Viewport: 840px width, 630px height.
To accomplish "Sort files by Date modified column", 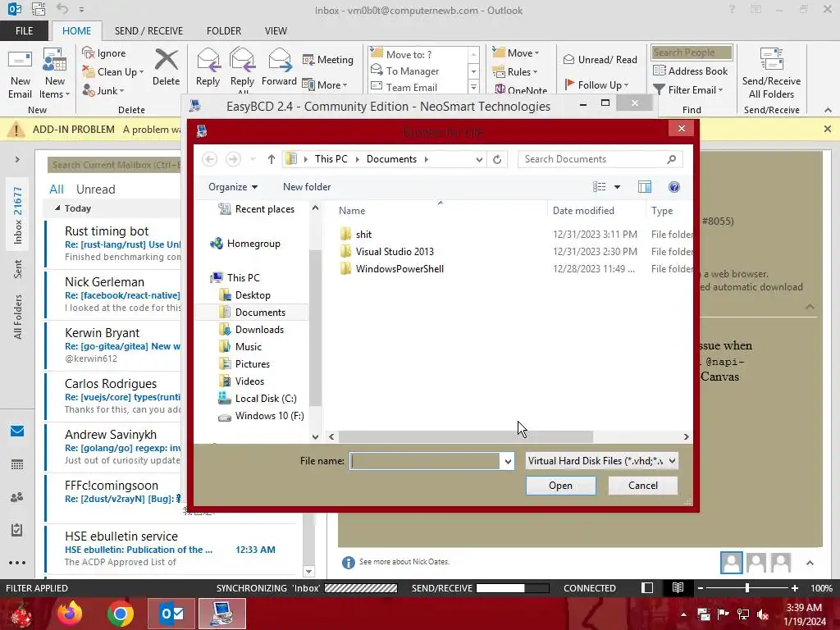I will click(583, 211).
